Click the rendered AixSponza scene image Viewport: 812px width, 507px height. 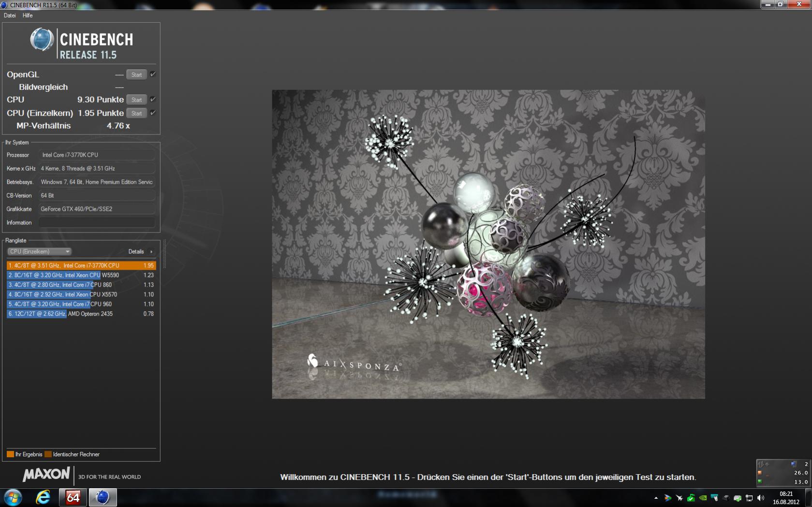(x=488, y=244)
